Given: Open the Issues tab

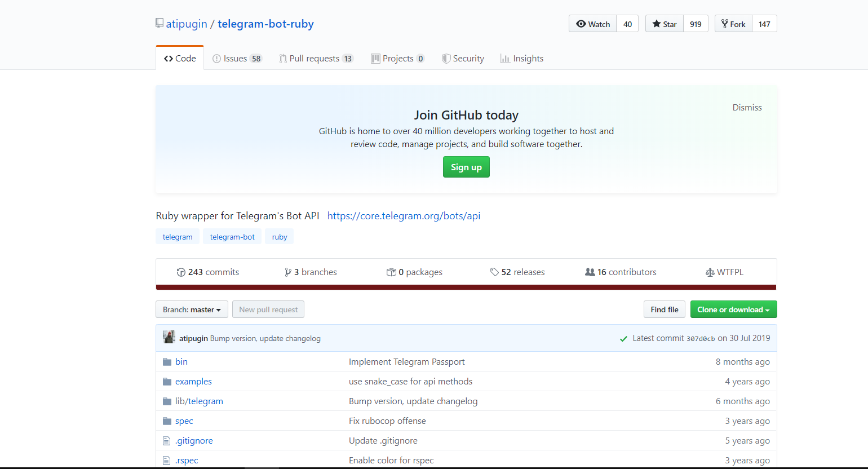Looking at the screenshot, I should 237,59.
